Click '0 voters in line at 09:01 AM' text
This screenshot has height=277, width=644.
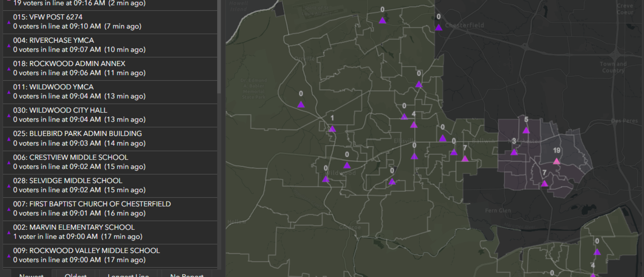pos(57,213)
